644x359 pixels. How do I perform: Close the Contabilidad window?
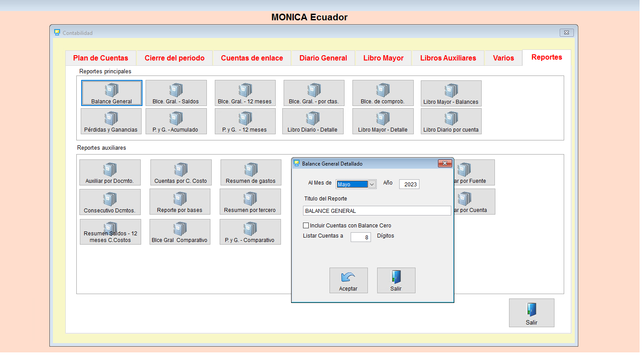567,32
